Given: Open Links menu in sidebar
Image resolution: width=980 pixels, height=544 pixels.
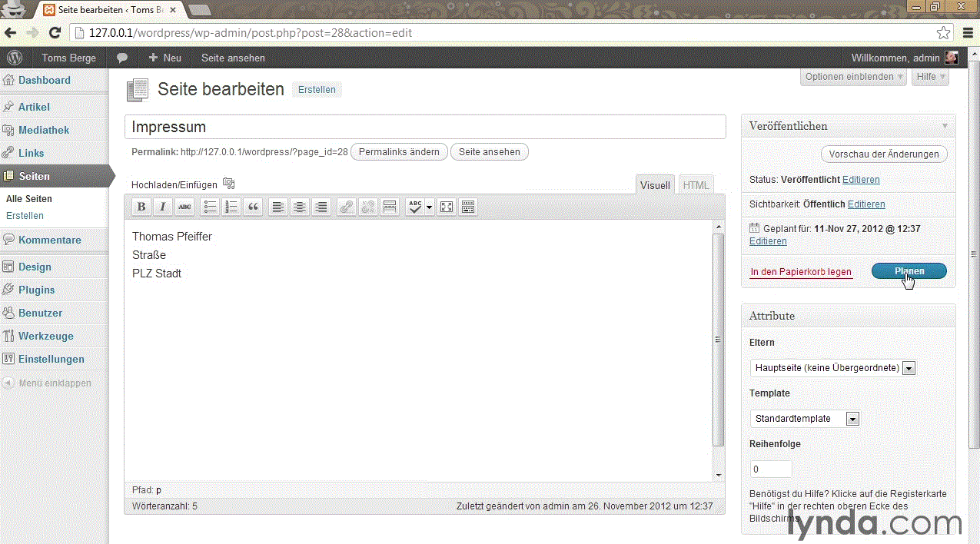Looking at the screenshot, I should coord(32,153).
